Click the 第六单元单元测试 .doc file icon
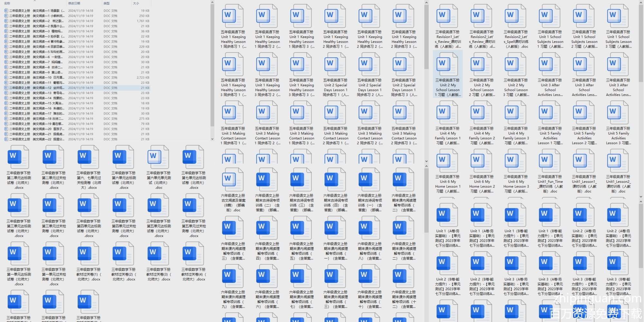The image size is (644, 322). point(158,157)
